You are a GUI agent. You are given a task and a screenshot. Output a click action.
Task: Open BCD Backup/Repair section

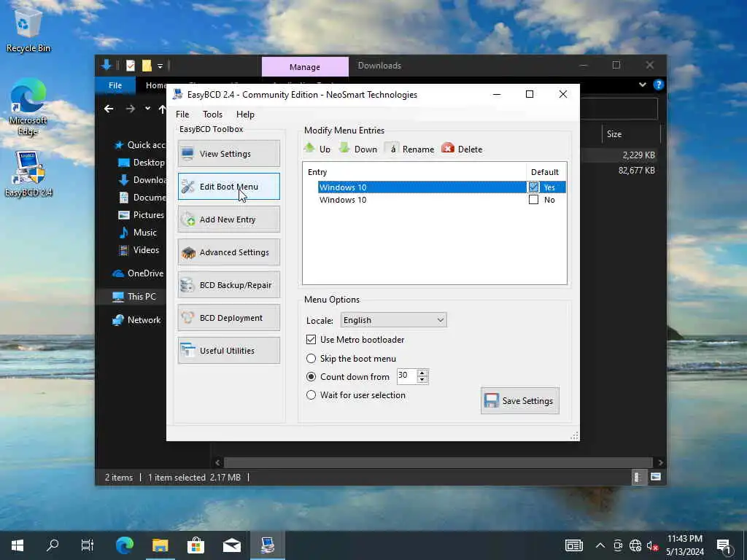(x=228, y=285)
